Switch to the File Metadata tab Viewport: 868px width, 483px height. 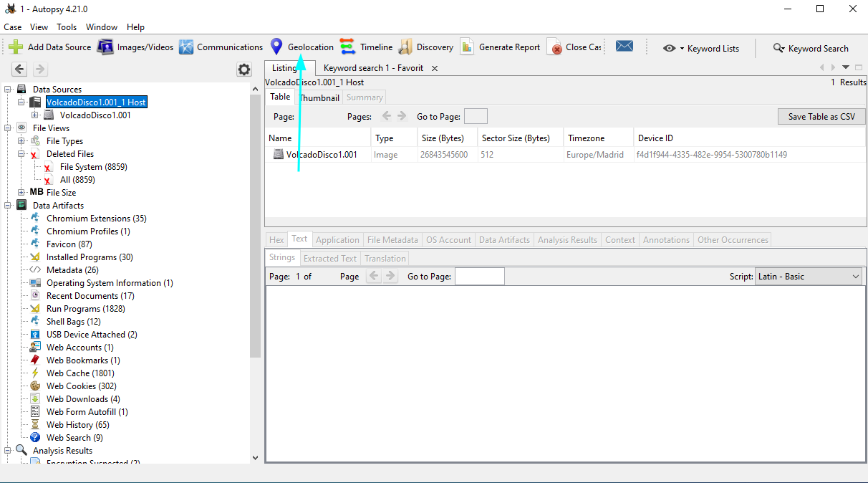tap(392, 240)
